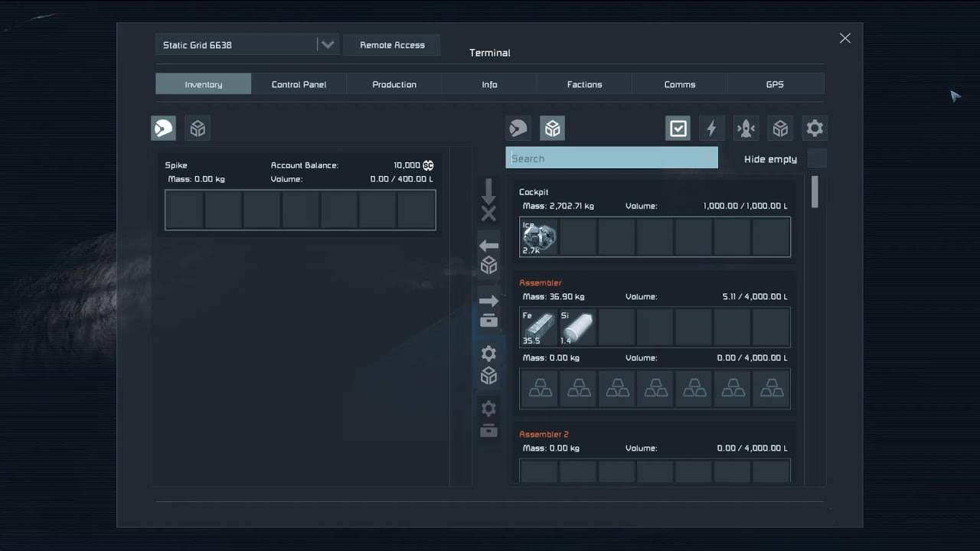Viewport: 980px width, 551px height.
Task: Select the grid cargo cube icon on the left panel
Action: tap(198, 128)
